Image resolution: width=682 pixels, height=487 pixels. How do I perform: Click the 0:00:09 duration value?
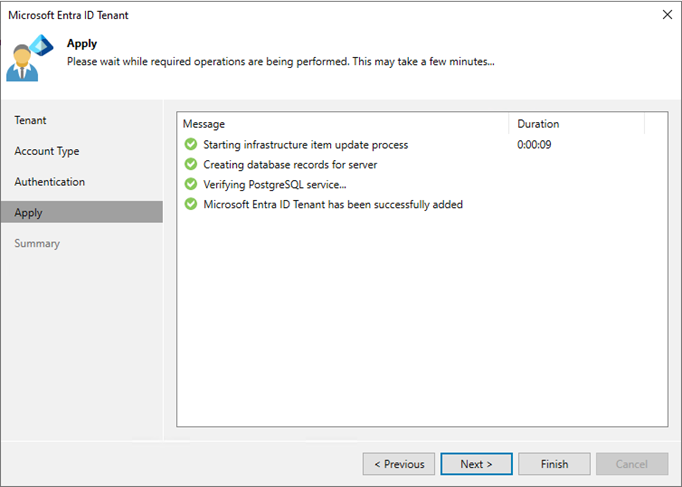(x=534, y=144)
